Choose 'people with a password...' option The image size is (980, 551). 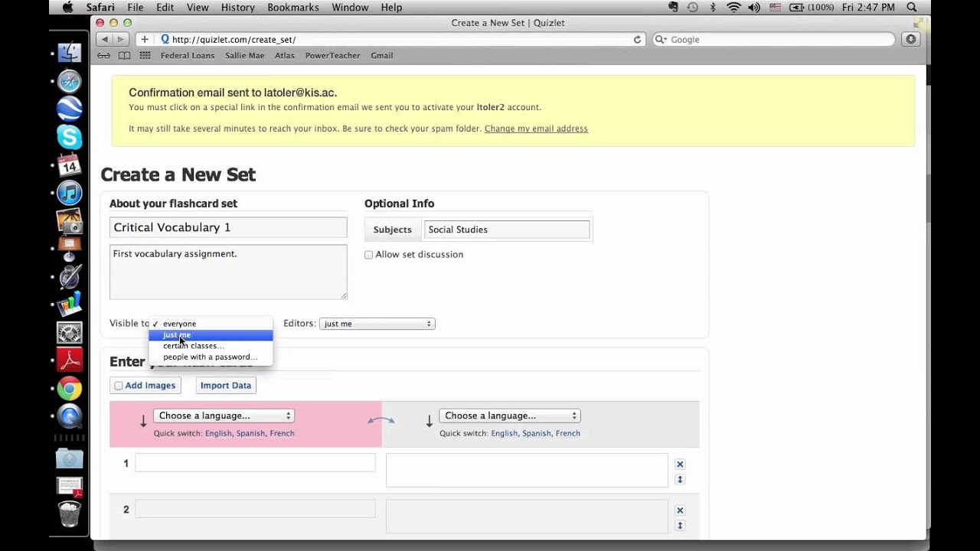(x=211, y=357)
